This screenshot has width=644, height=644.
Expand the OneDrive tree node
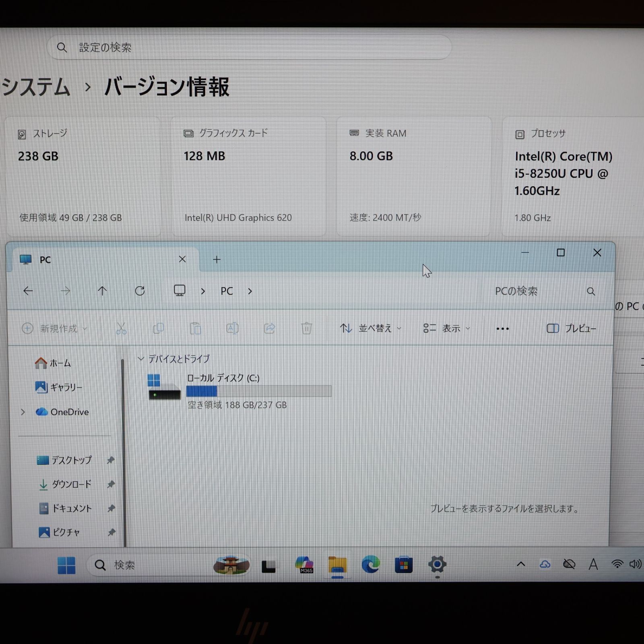(x=23, y=412)
